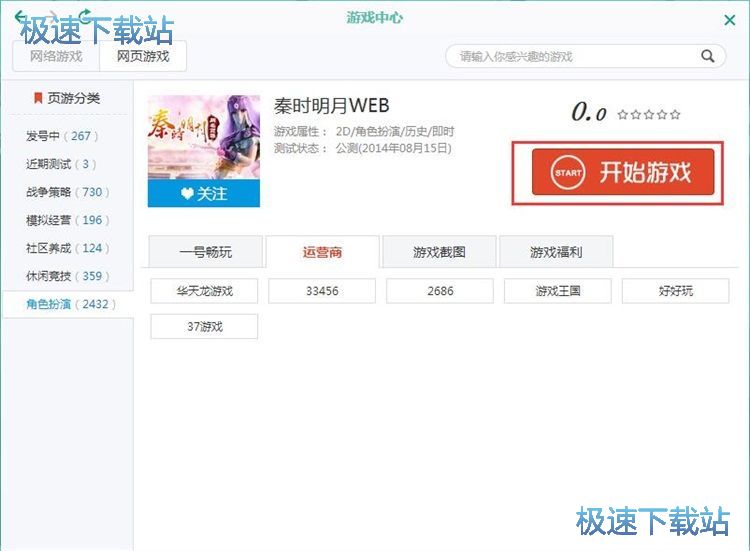Click the 公测(2014年08月15日) status text
This screenshot has width=750, height=551.
(394, 148)
